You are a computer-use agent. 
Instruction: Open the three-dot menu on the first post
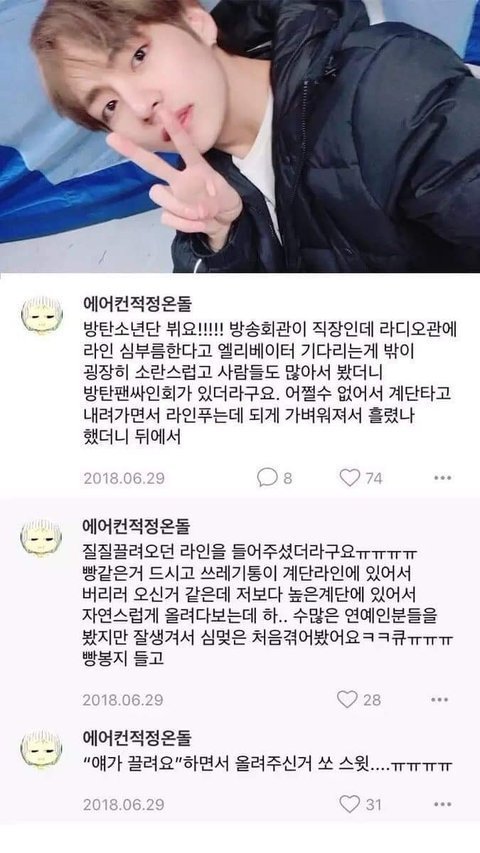coord(442,478)
